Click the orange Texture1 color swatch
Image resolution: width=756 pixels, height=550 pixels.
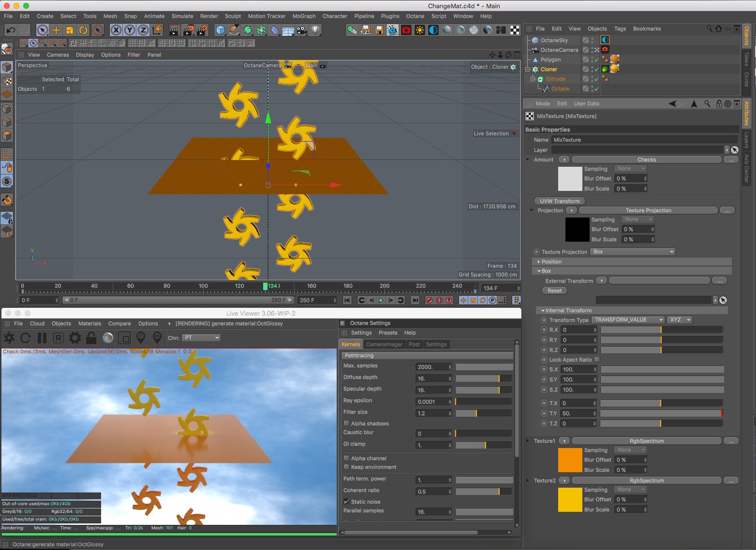570,460
